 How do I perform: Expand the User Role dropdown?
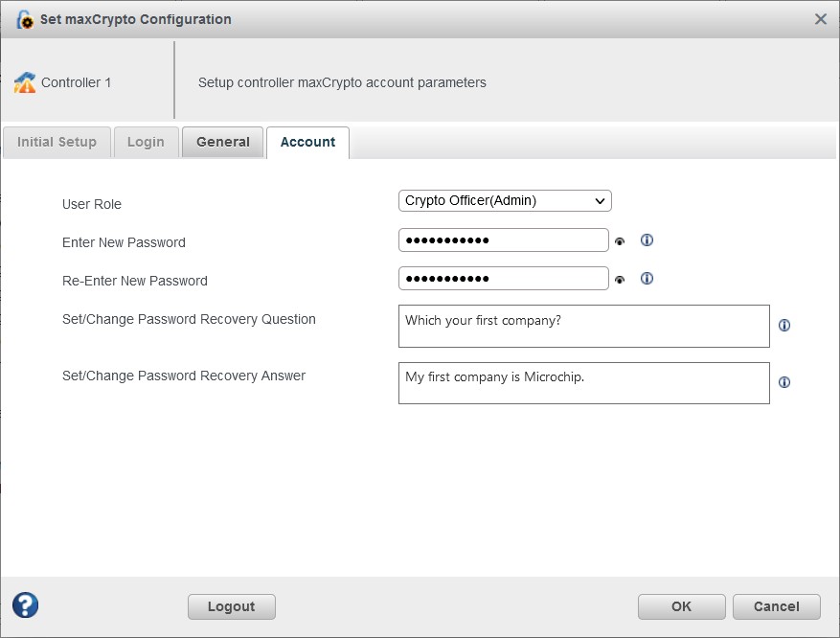click(x=505, y=200)
